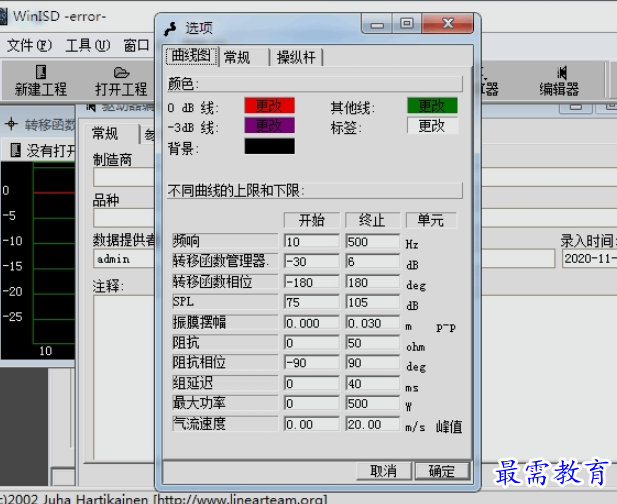The height and width of the screenshot is (504, 617).
Task: Click the 确定 button
Action: (x=442, y=471)
